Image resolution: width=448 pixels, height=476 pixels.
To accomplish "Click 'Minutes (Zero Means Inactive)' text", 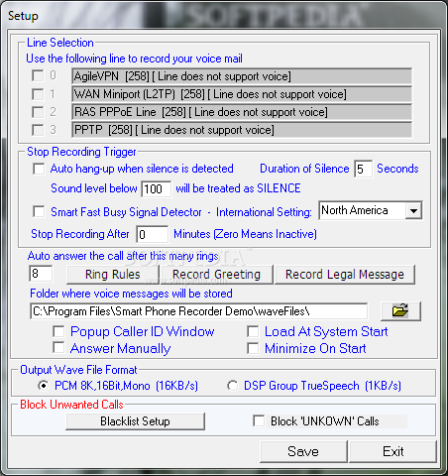I will 245,234.
